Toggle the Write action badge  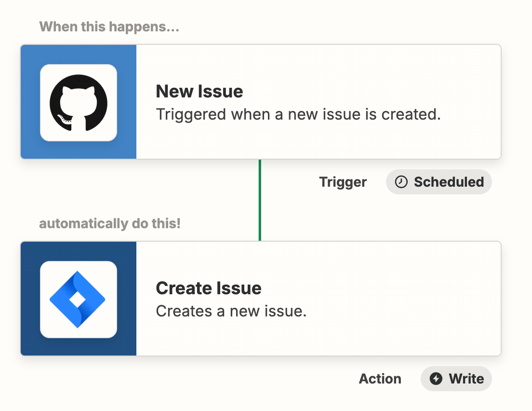456,379
